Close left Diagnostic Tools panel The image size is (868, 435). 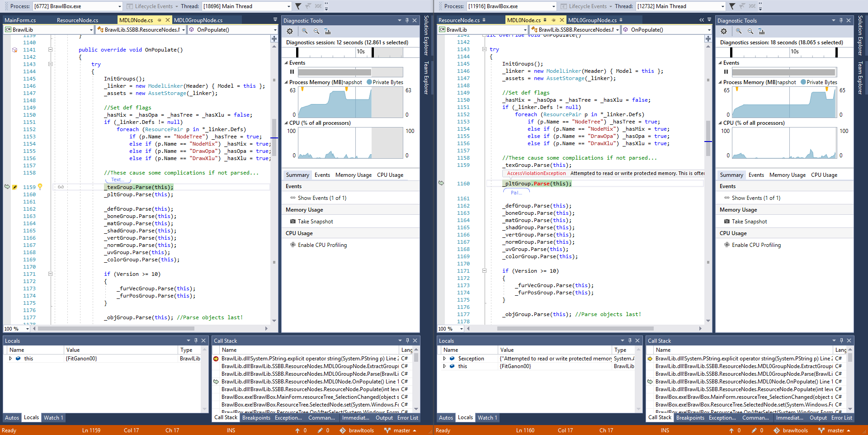pos(415,20)
